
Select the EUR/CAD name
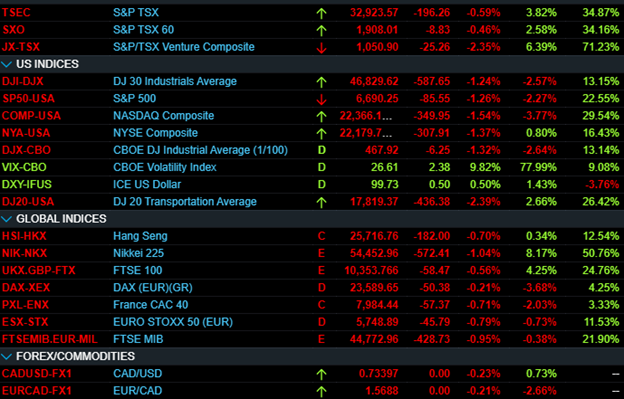pyautogui.click(x=138, y=391)
